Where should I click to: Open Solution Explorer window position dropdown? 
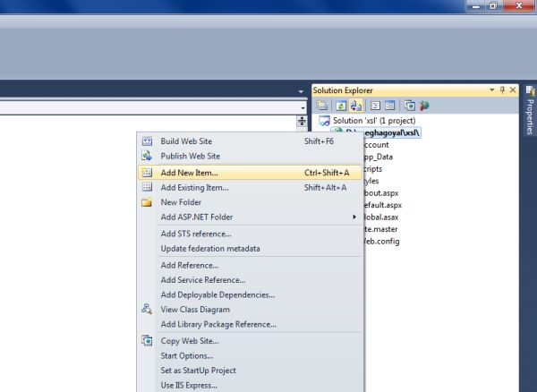point(492,90)
